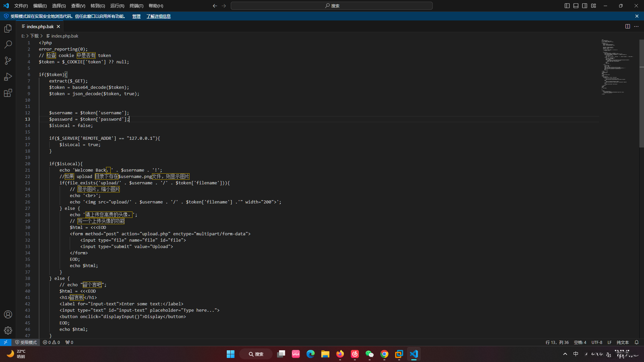Select the index.php.bak editor tab
The height and width of the screenshot is (362, 644).
(40, 26)
